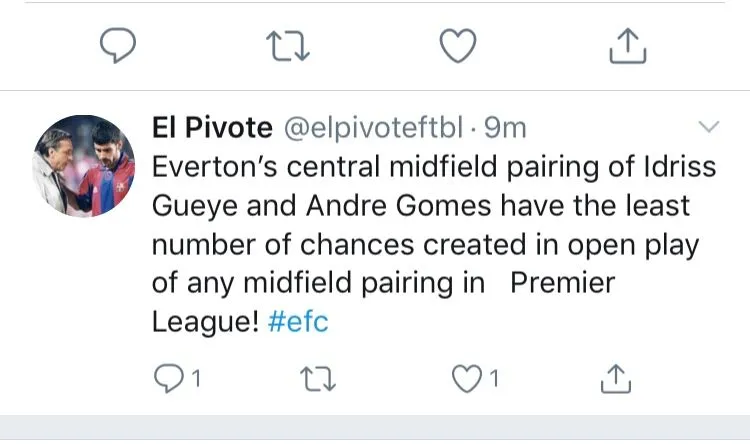This screenshot has width=750, height=444.
Task: Click the 9m timestamp
Action: (505, 127)
